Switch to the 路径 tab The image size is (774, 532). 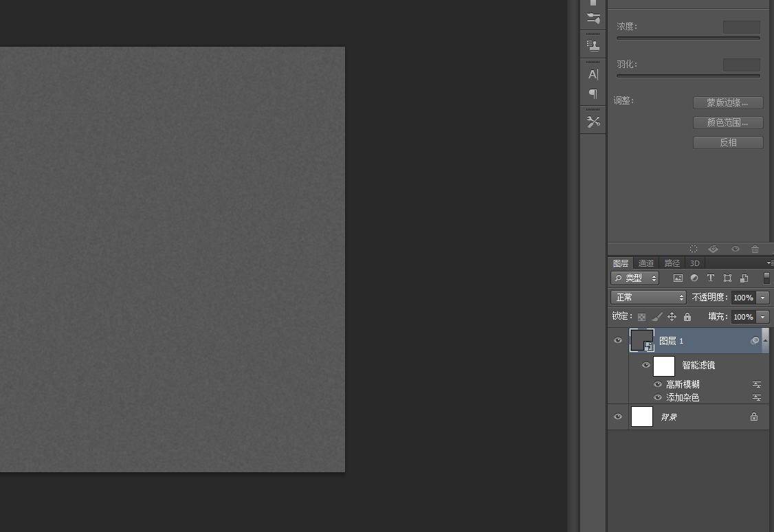coord(672,263)
